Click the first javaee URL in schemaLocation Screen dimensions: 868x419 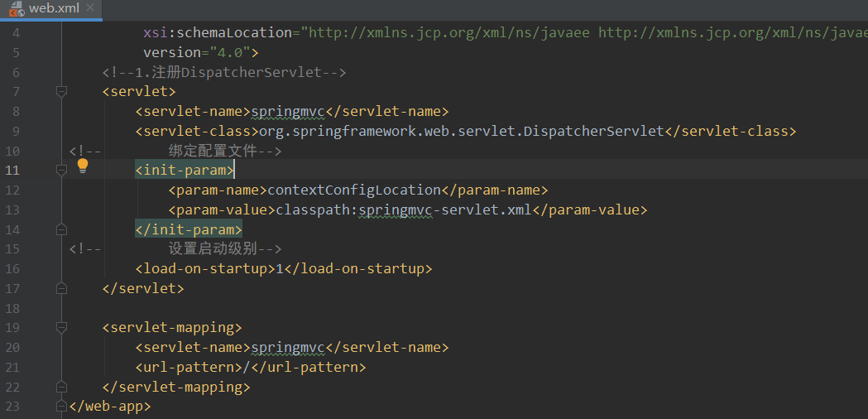[x=449, y=32]
